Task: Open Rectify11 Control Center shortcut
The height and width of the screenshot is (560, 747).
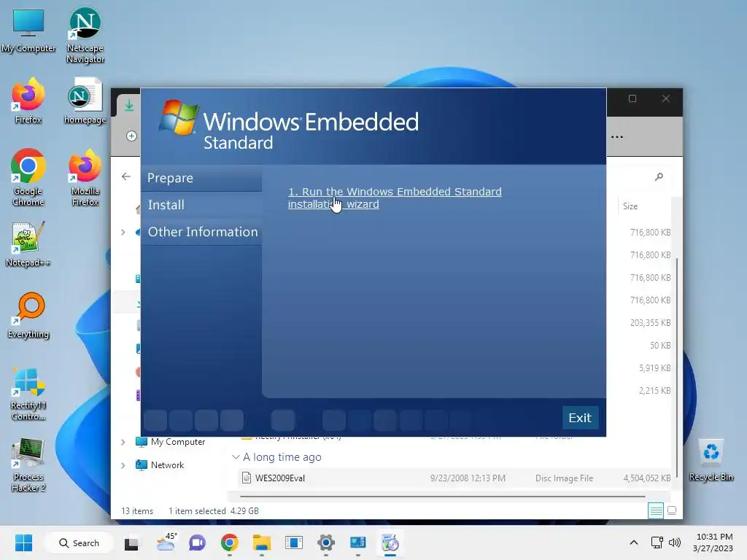Action: point(28,394)
